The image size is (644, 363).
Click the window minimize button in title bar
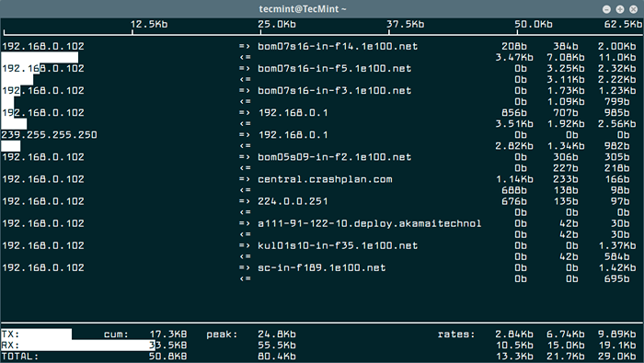pyautogui.click(x=606, y=9)
